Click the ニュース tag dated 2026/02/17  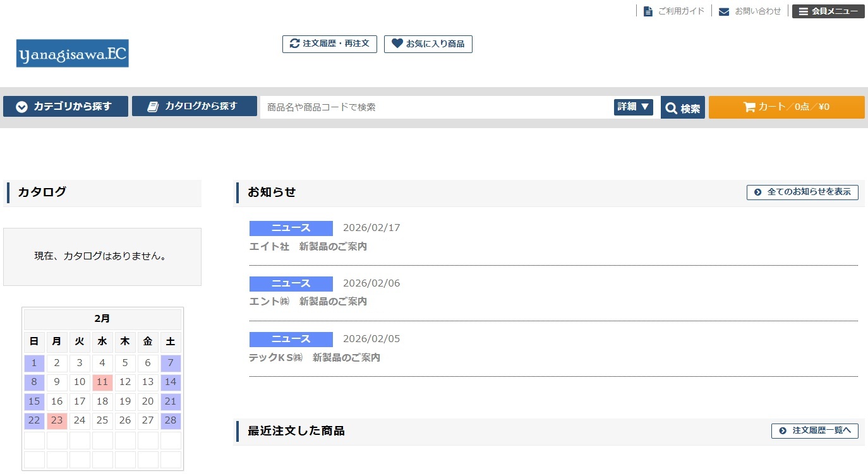pos(291,228)
